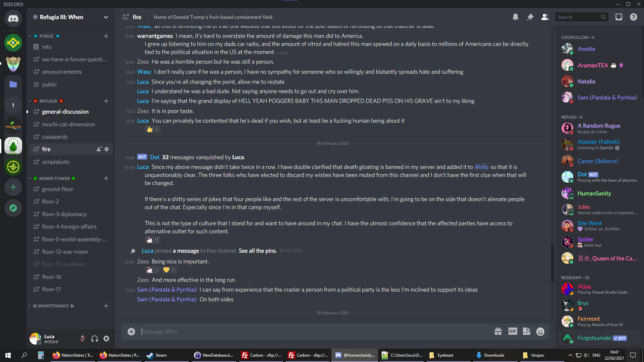Unmute the microphone

point(83,339)
